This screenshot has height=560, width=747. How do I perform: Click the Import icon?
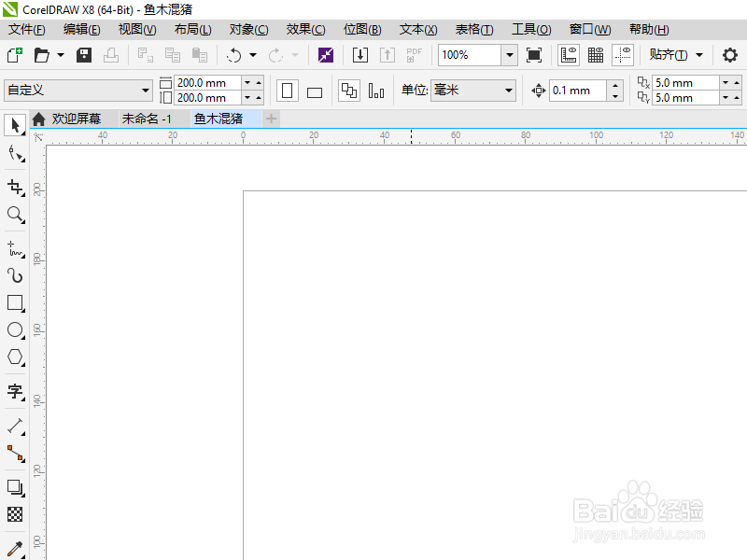pyautogui.click(x=360, y=55)
